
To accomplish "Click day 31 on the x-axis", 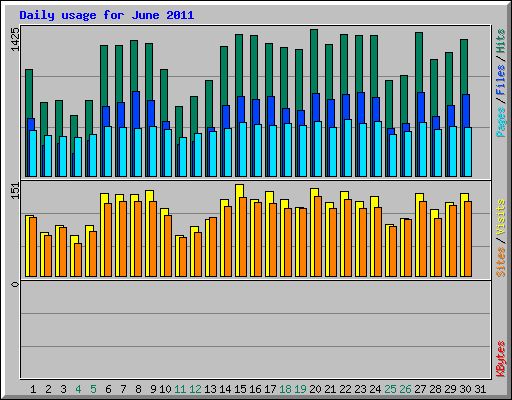I will click(480, 389).
